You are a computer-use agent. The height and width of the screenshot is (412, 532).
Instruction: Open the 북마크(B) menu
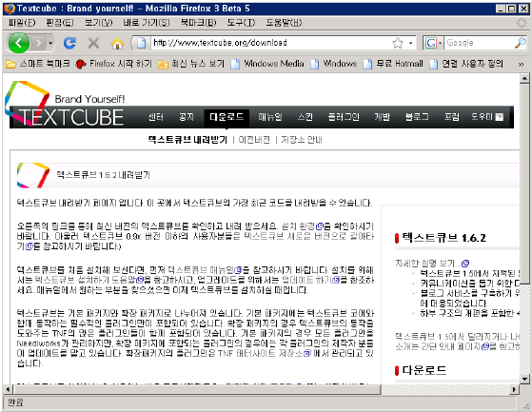[x=198, y=23]
